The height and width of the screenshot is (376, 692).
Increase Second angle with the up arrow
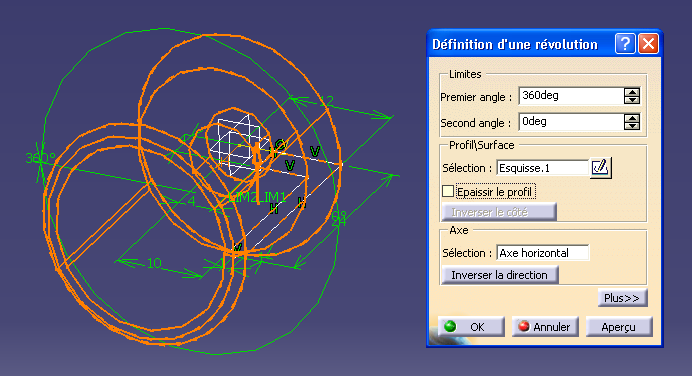coord(632,118)
